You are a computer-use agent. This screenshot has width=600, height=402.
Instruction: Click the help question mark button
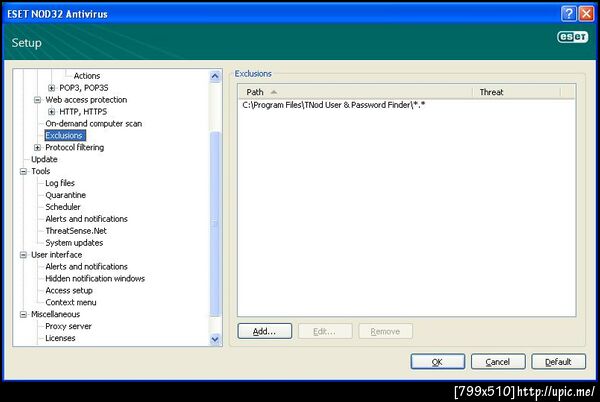click(x=569, y=14)
